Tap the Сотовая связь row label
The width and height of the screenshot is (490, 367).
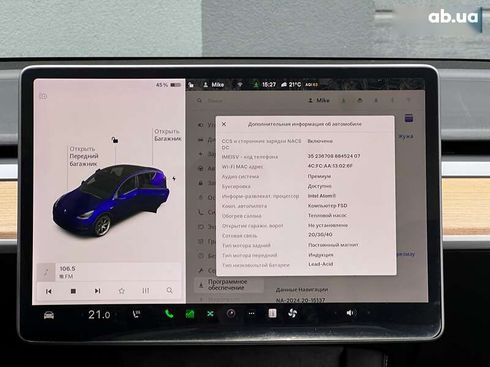click(240, 236)
